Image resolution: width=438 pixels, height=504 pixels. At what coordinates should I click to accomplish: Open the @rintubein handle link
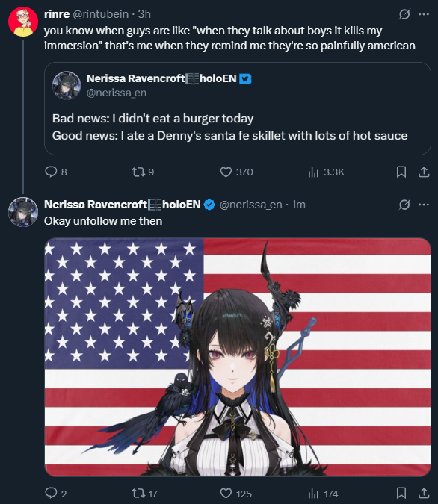click(101, 14)
